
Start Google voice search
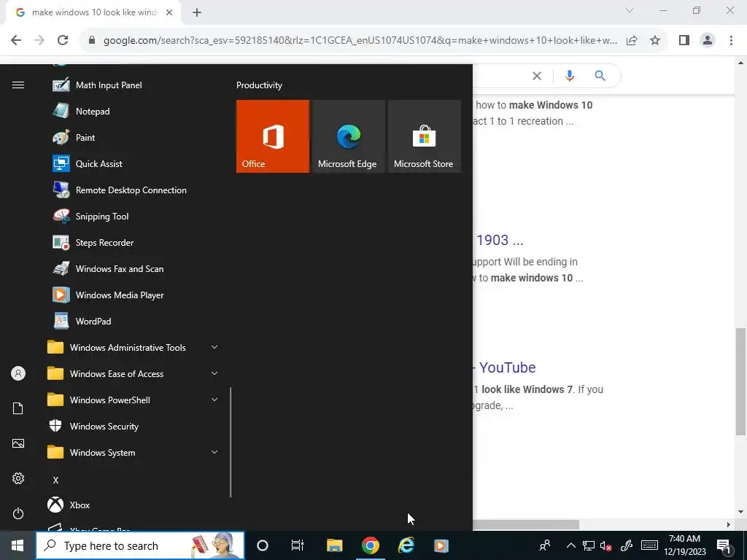click(x=569, y=76)
